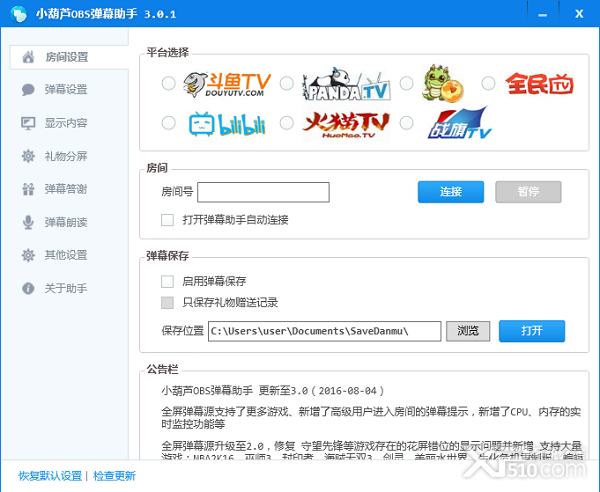This screenshot has width=600, height=492.
Task: Select the 斗鱼TV platform radio button
Action: tap(168, 83)
